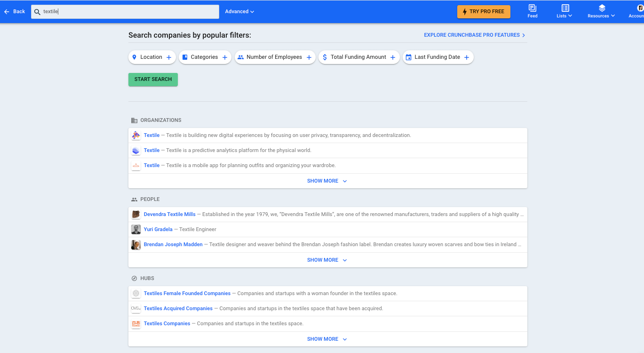644x353 pixels.
Task: Click the plus icon on Total Funding Amount
Action: coord(393,57)
